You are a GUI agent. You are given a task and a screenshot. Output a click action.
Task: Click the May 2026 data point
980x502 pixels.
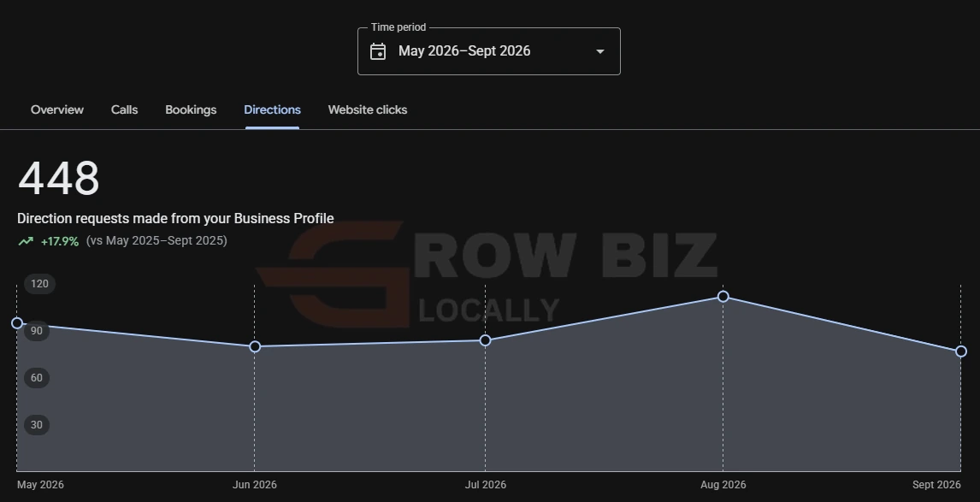(17, 323)
